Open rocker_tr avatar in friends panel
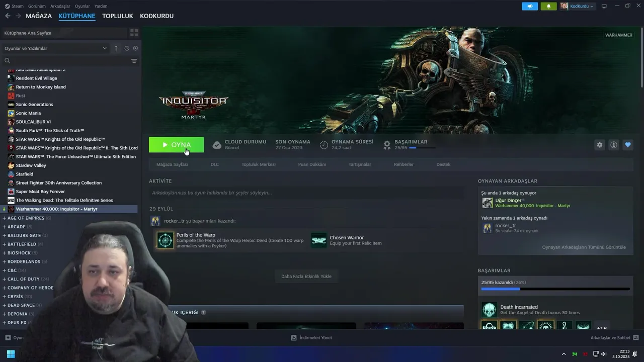The image size is (644, 362). 487,228
